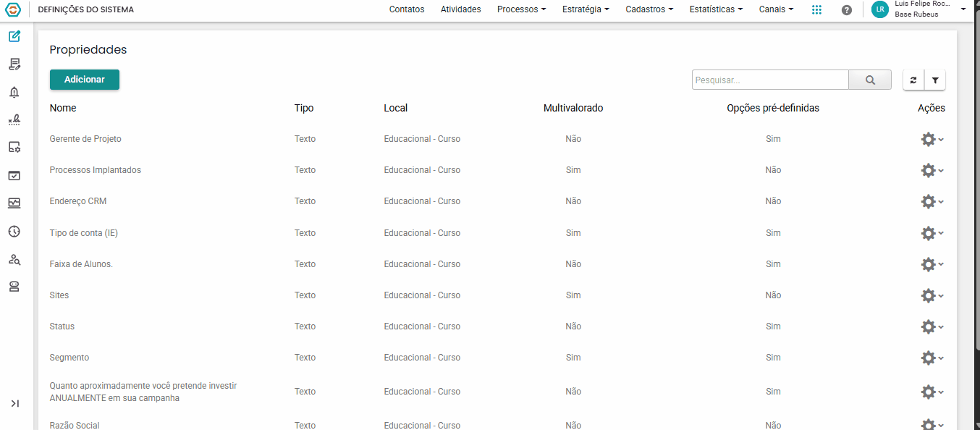Click the search magnifier button
The height and width of the screenshot is (430, 980).
870,80
